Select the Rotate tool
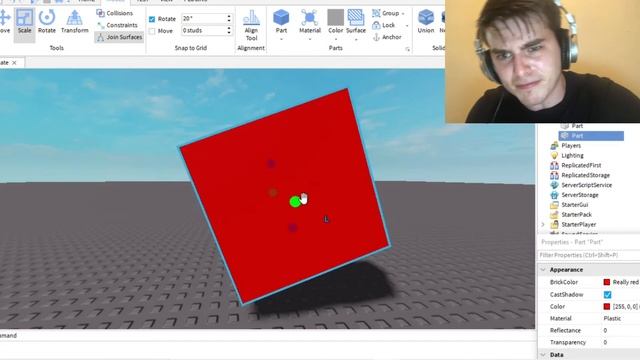This screenshot has height=360, width=640. [47, 22]
